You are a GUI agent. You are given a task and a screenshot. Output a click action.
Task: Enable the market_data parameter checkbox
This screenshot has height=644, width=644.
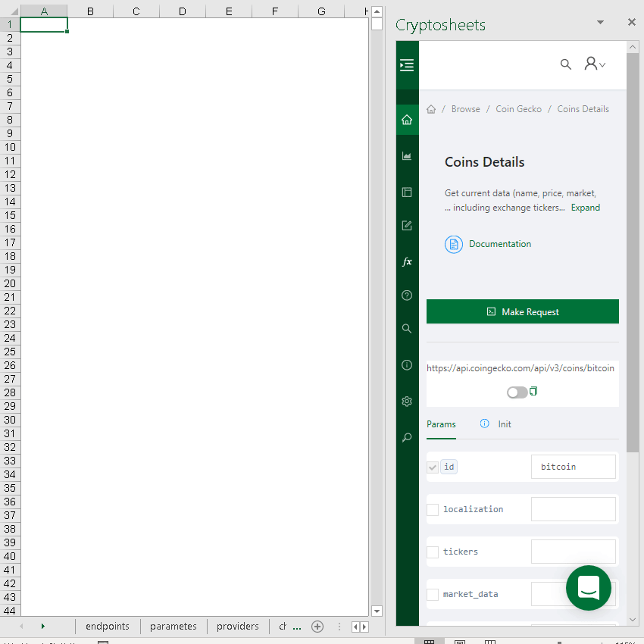pos(433,594)
